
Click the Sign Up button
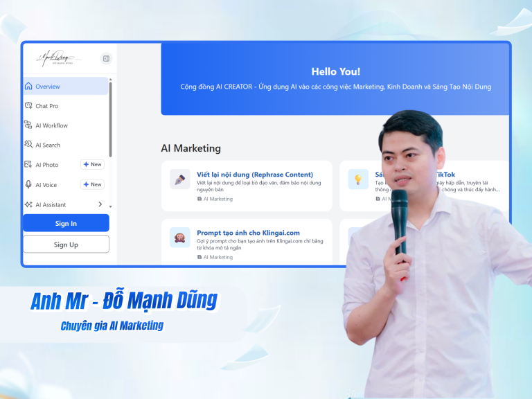tap(66, 245)
